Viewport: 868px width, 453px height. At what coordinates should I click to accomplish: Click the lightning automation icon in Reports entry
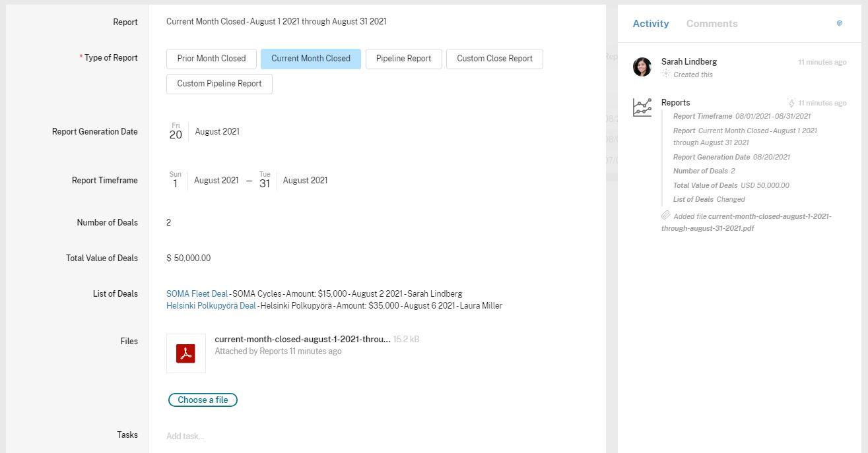[791, 103]
